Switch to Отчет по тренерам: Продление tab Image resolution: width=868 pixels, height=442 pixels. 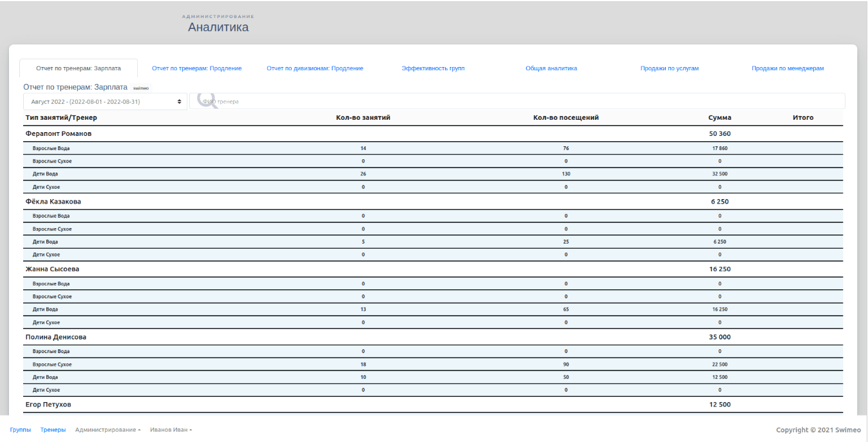click(197, 68)
